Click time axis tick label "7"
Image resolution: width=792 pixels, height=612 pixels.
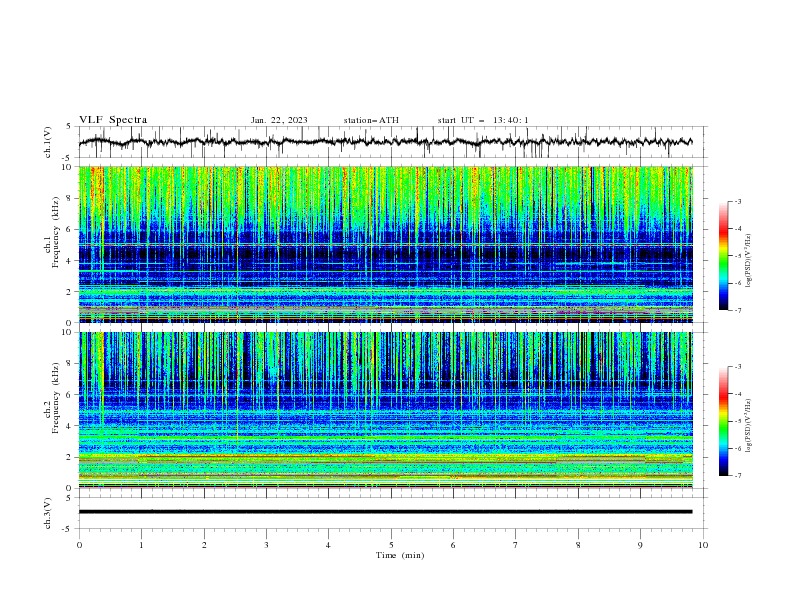516,545
